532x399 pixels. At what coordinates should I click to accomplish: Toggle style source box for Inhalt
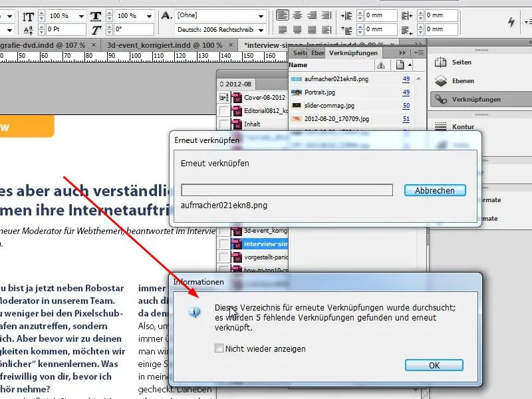pos(224,124)
